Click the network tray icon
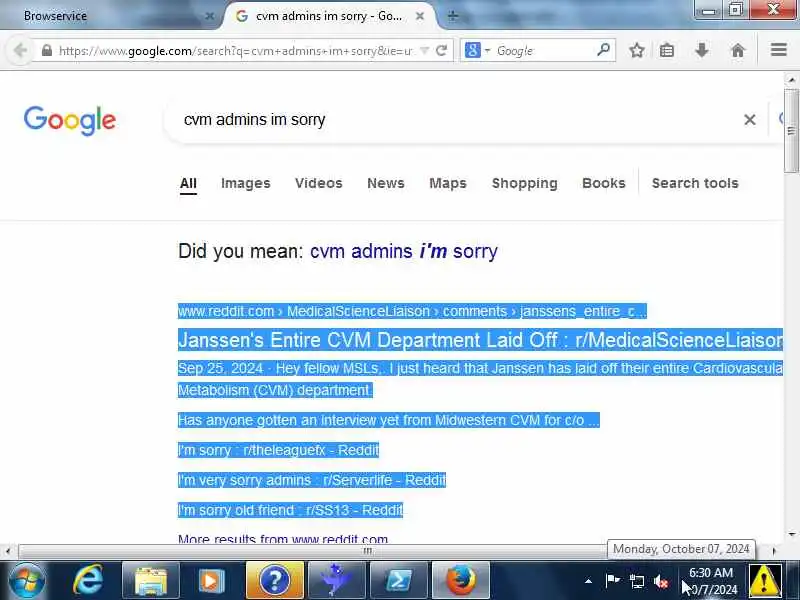 (637, 581)
